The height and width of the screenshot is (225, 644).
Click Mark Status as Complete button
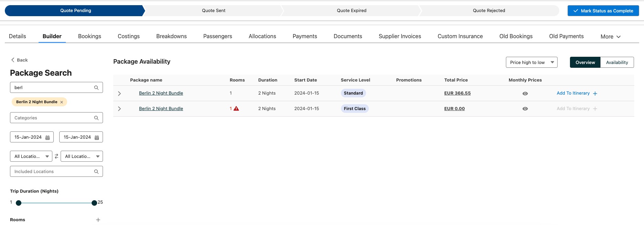(x=603, y=11)
